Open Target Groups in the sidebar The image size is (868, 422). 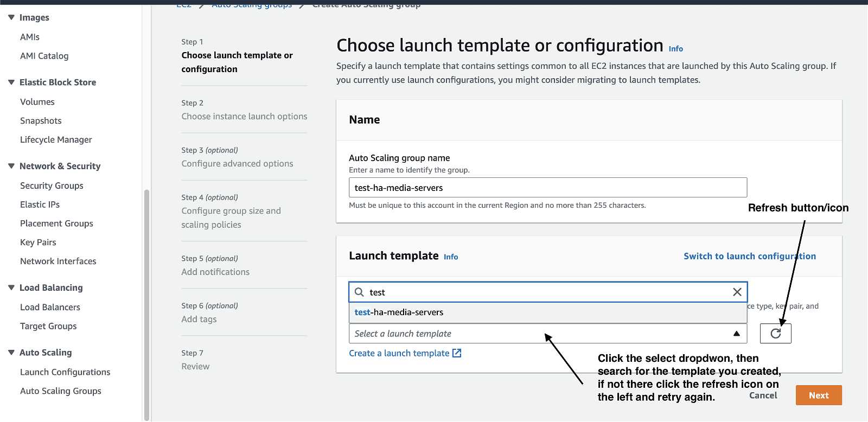pyautogui.click(x=48, y=326)
